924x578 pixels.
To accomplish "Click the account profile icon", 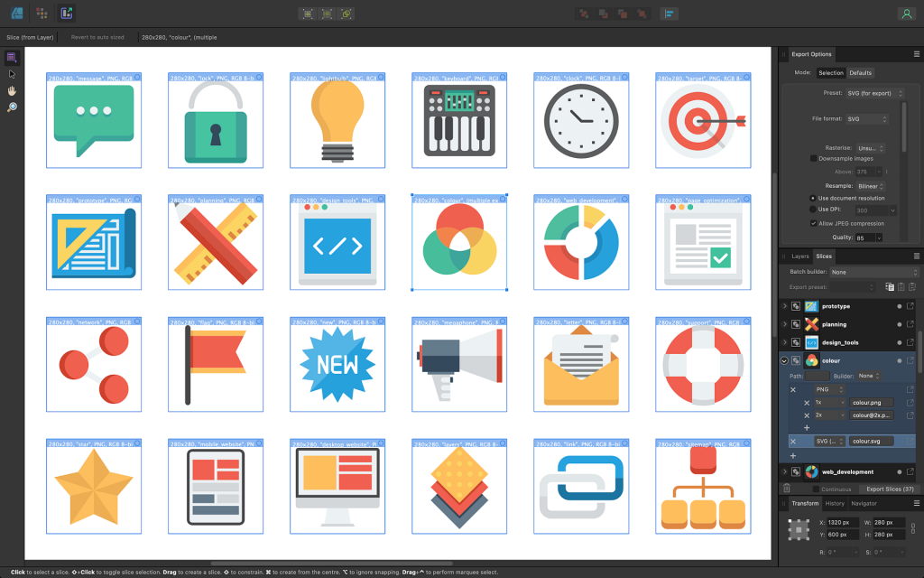I will tap(905, 14).
